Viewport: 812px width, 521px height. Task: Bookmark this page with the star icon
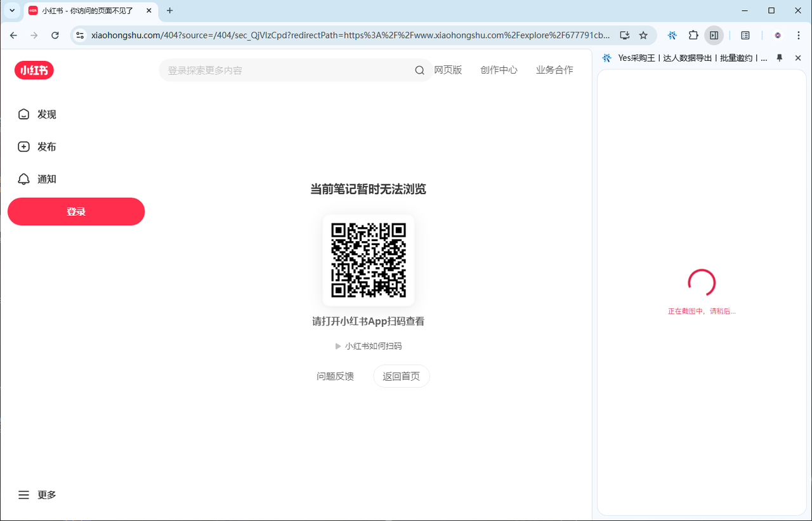643,36
